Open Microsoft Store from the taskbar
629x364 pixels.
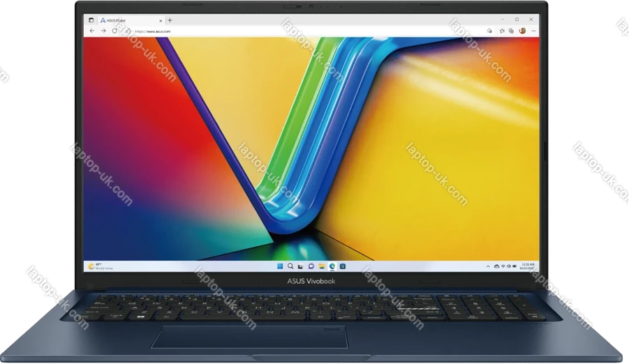point(342,266)
